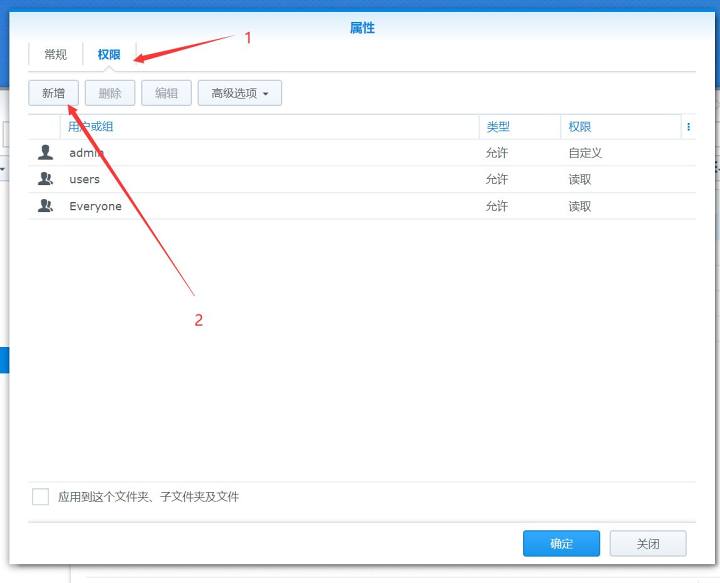Click the users group icon
This screenshot has width=720, height=583.
click(45, 179)
